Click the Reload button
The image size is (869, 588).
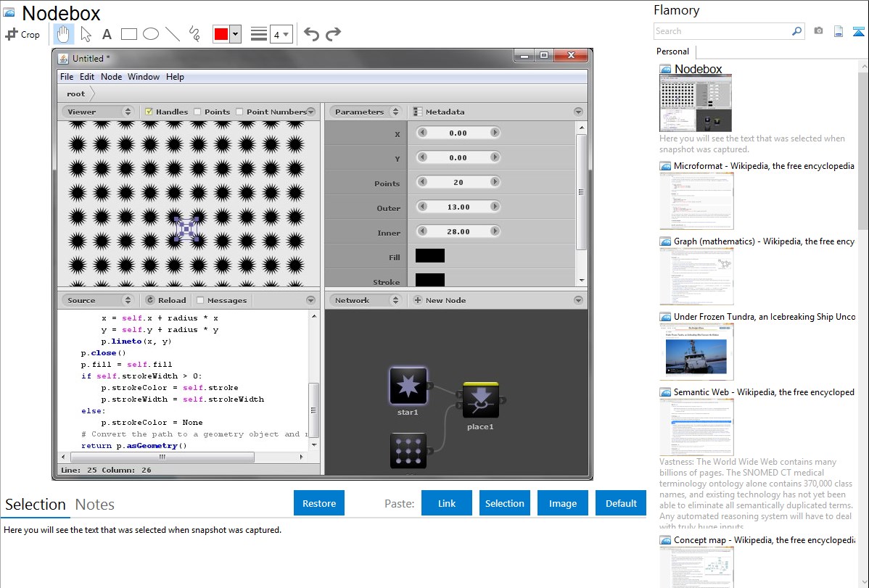pyautogui.click(x=165, y=300)
